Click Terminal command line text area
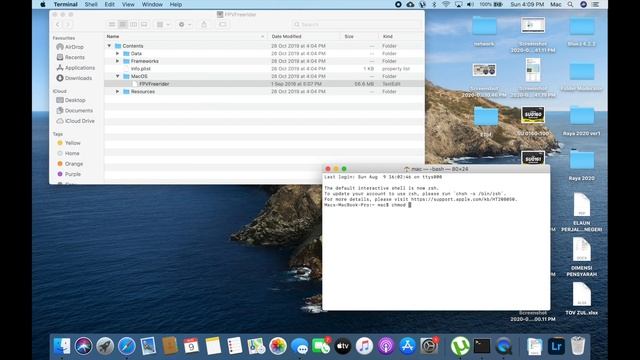640x360 pixels. click(x=436, y=242)
